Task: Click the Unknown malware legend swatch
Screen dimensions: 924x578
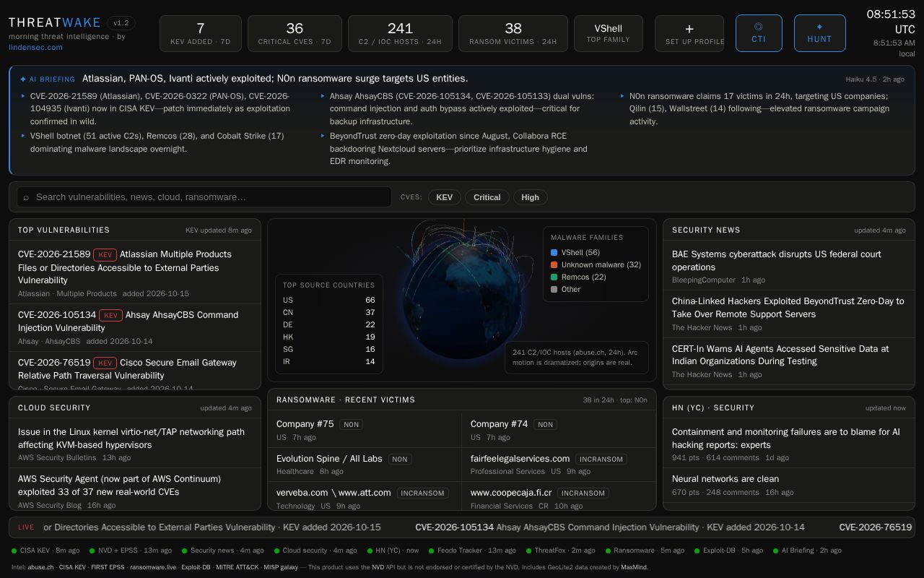Action: click(554, 265)
